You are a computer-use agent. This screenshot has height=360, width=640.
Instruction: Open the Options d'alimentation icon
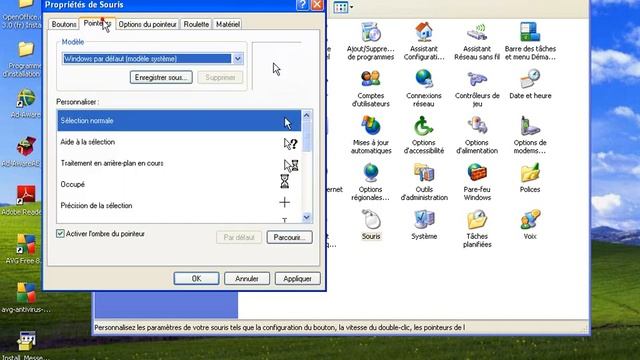[x=477, y=135]
